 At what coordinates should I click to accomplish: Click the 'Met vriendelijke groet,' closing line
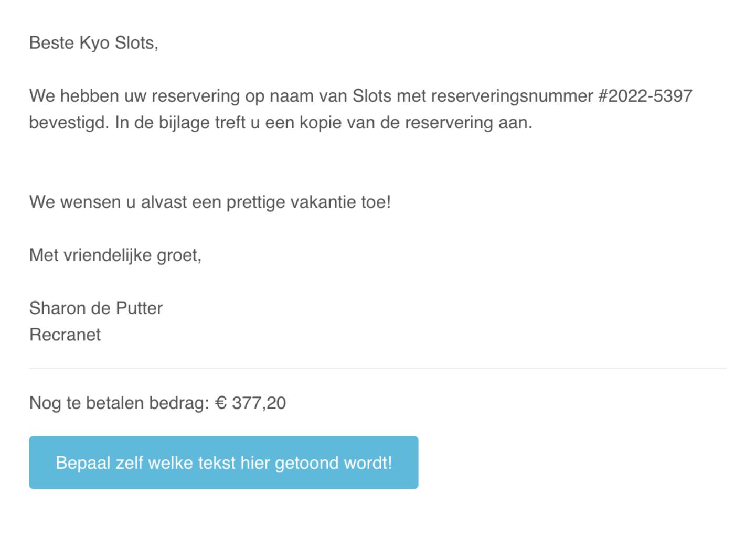pyautogui.click(x=115, y=255)
